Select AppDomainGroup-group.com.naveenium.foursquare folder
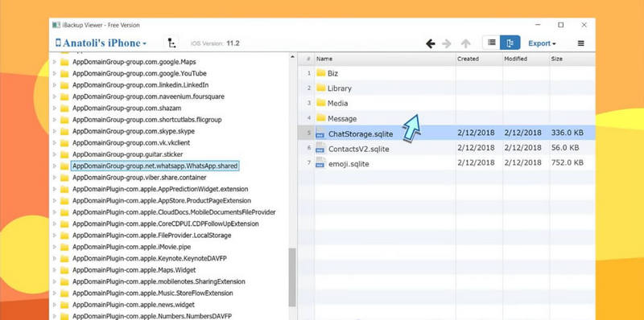This screenshot has width=644, height=320. [x=148, y=96]
